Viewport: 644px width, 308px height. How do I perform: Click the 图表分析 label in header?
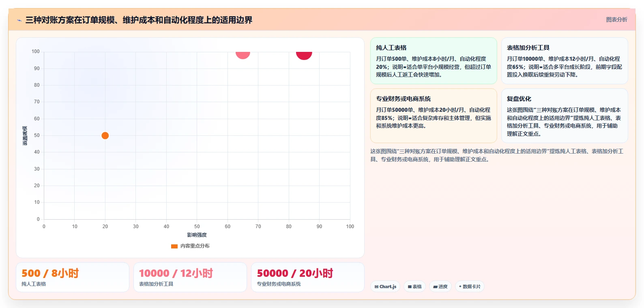616,19
